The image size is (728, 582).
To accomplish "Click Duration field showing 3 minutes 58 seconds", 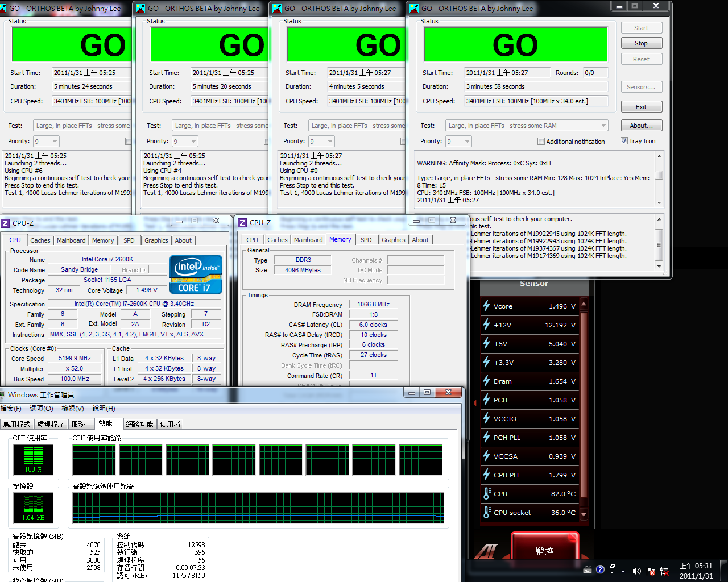I will 536,86.
